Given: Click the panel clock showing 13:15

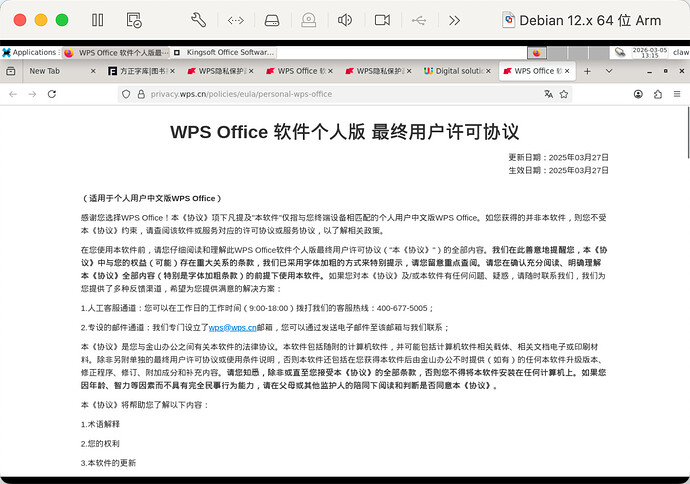Looking at the screenshot, I should (650, 53).
